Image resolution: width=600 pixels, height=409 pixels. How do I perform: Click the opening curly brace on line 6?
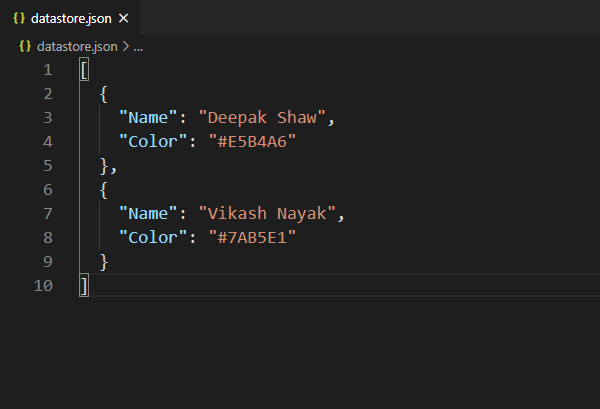104,189
